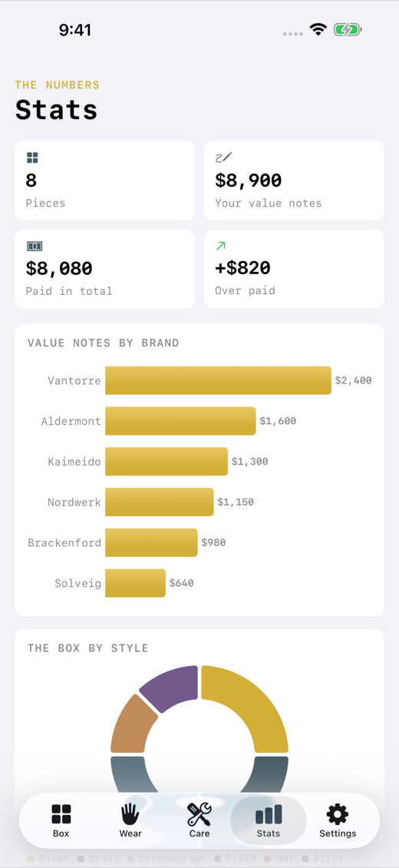
Task: Select the Vantorre $2,400 bar
Action: (x=218, y=380)
